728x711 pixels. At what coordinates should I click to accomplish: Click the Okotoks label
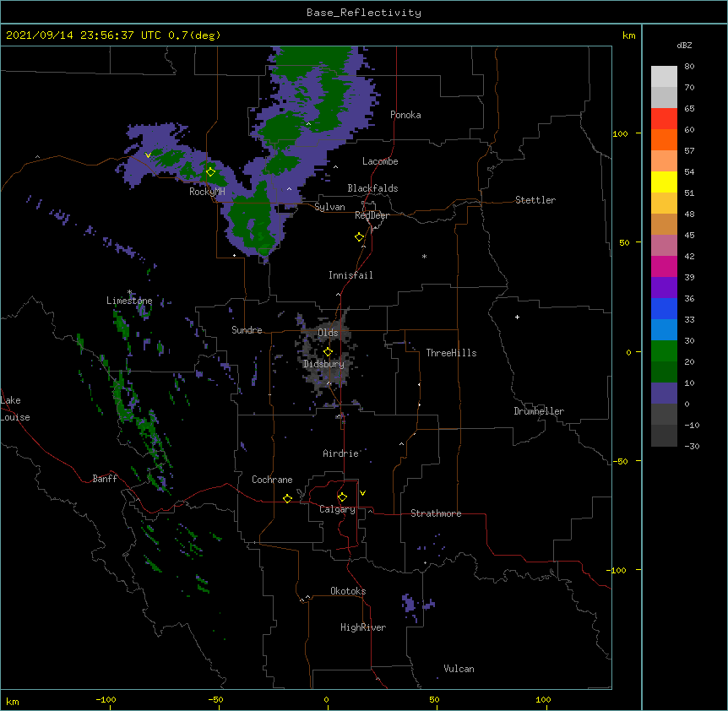pyautogui.click(x=348, y=591)
